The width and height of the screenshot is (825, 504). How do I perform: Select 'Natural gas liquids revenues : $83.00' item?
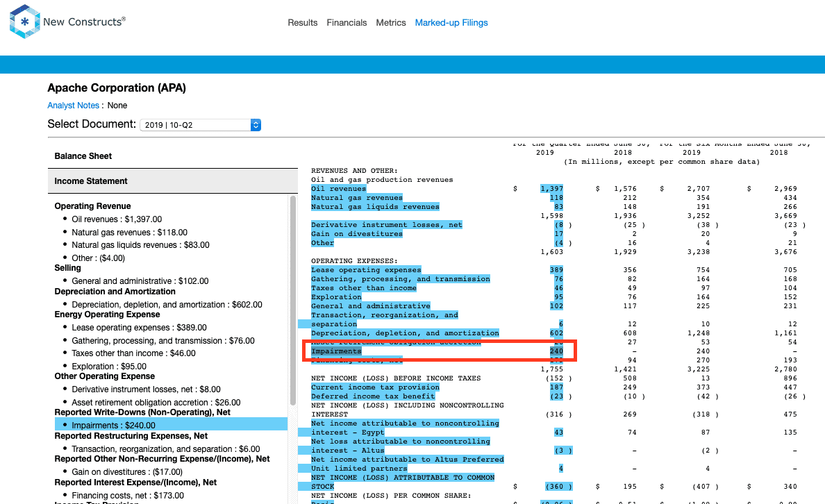(x=140, y=245)
